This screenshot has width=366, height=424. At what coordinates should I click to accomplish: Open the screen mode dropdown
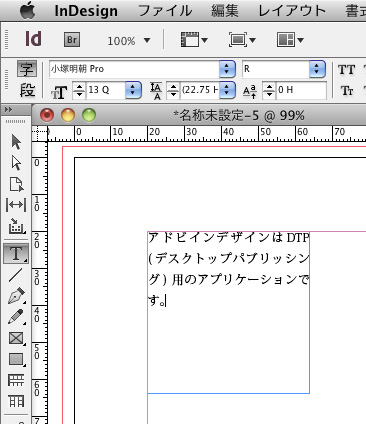coord(242,40)
